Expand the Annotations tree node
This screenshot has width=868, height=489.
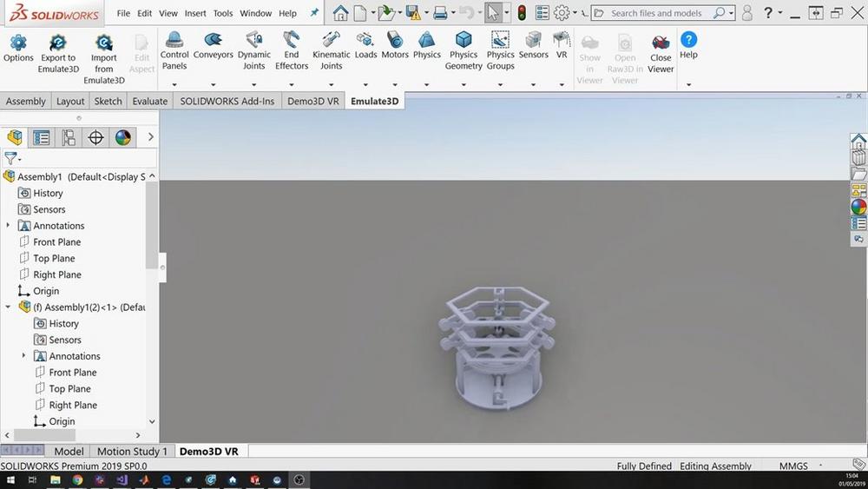[9, 226]
